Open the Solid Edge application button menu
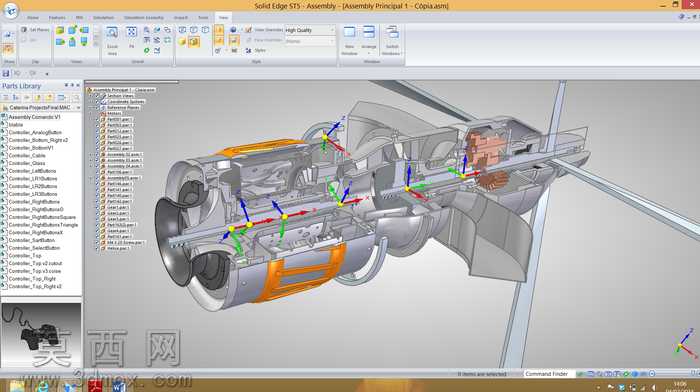 [10, 10]
